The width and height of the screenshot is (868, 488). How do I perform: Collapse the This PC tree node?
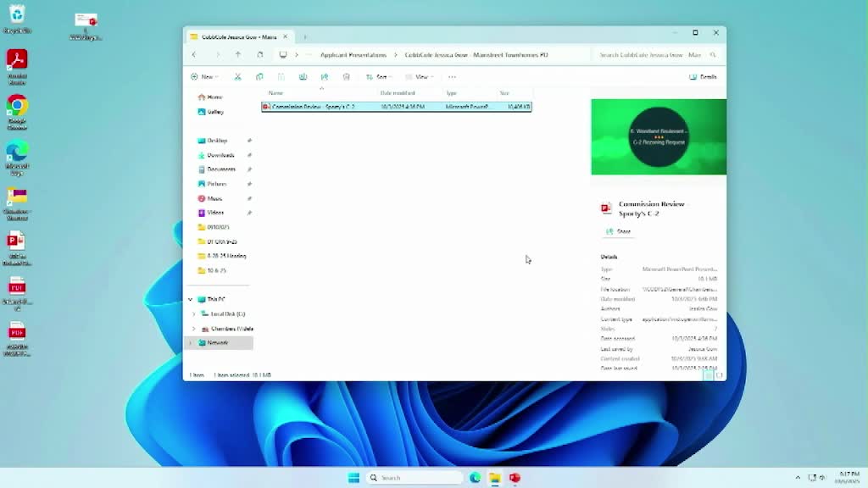tap(191, 299)
